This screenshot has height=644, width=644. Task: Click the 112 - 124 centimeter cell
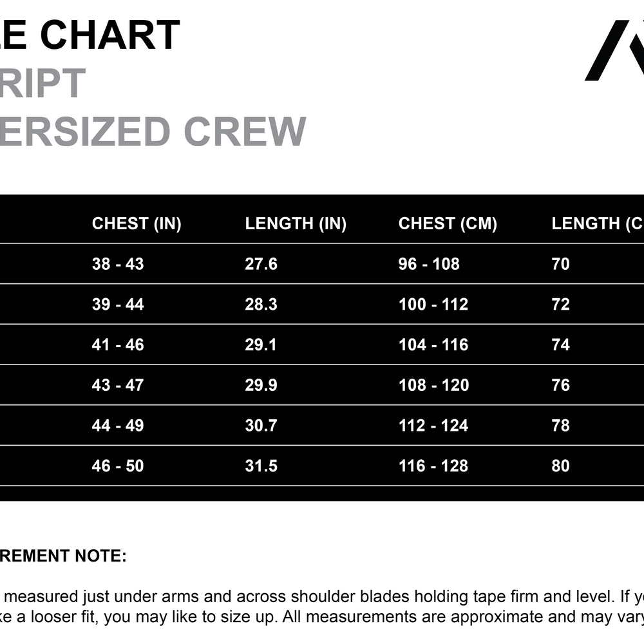tap(433, 426)
